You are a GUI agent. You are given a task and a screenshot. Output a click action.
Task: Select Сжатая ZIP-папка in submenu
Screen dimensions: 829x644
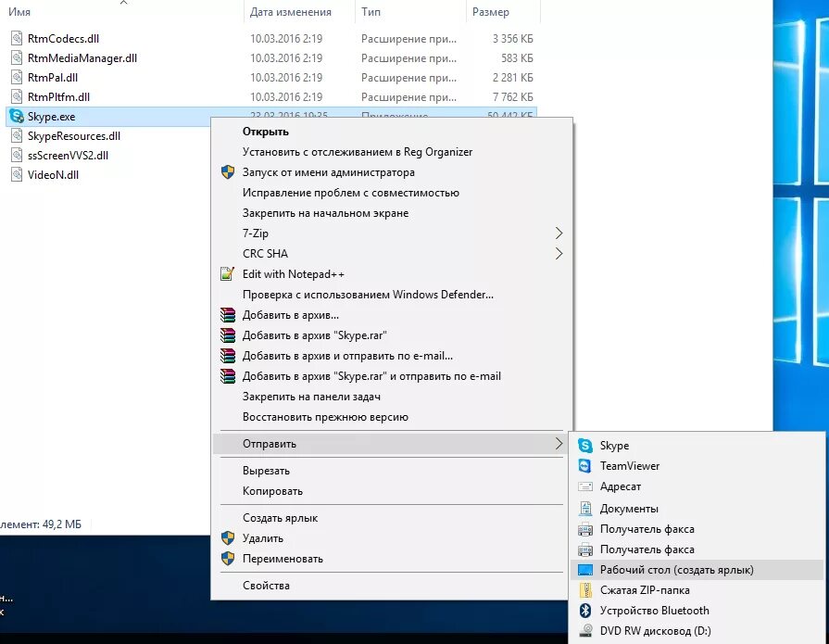point(697,590)
